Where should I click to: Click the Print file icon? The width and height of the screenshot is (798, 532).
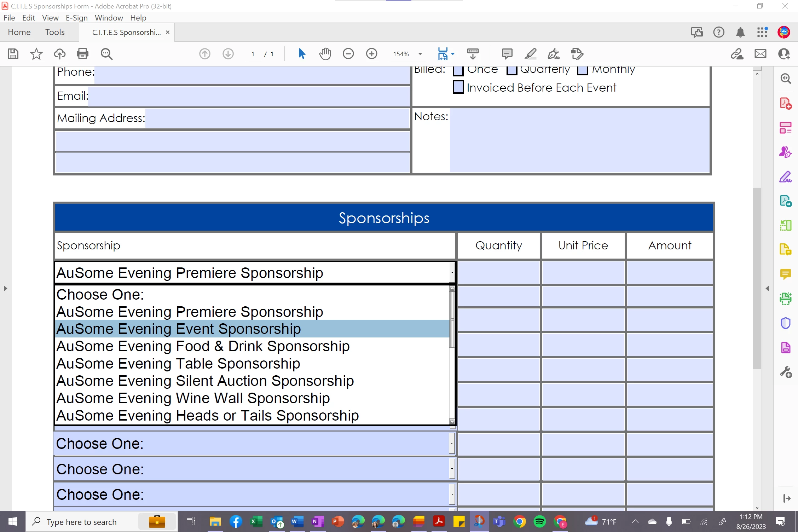82,54
